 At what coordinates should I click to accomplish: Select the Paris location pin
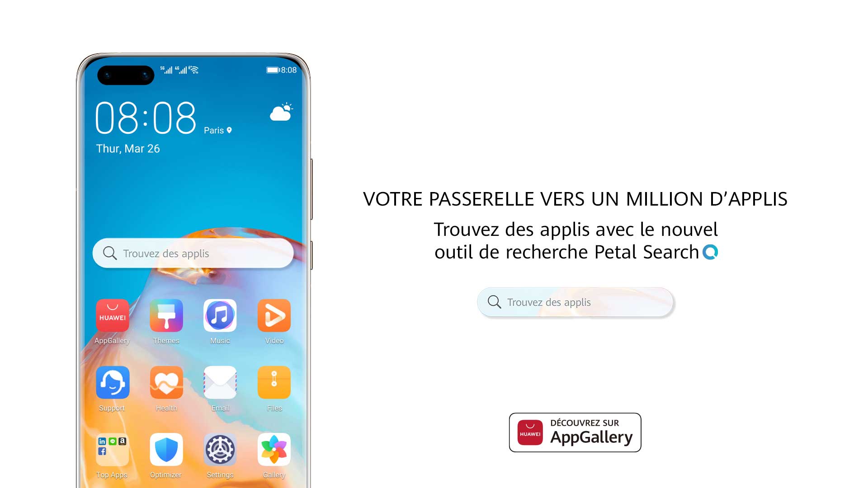228,130
